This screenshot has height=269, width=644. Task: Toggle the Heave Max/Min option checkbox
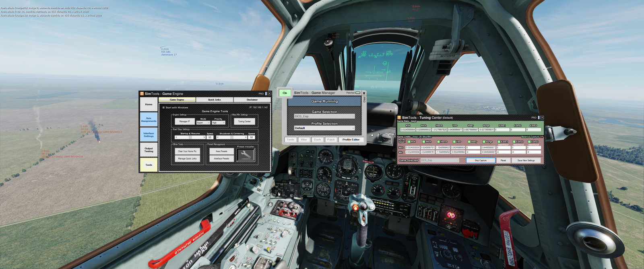click(x=439, y=142)
